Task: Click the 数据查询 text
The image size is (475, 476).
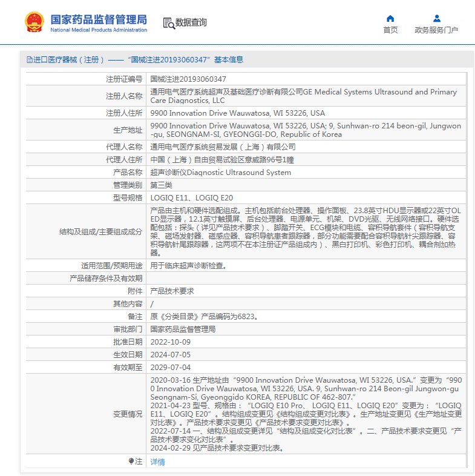Action: click(191, 22)
